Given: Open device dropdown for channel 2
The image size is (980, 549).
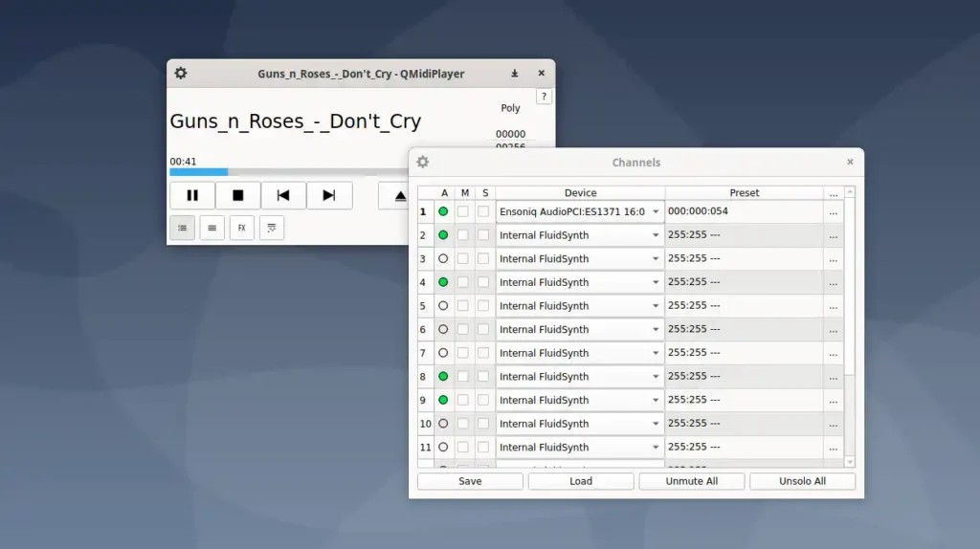Looking at the screenshot, I should tap(580, 235).
